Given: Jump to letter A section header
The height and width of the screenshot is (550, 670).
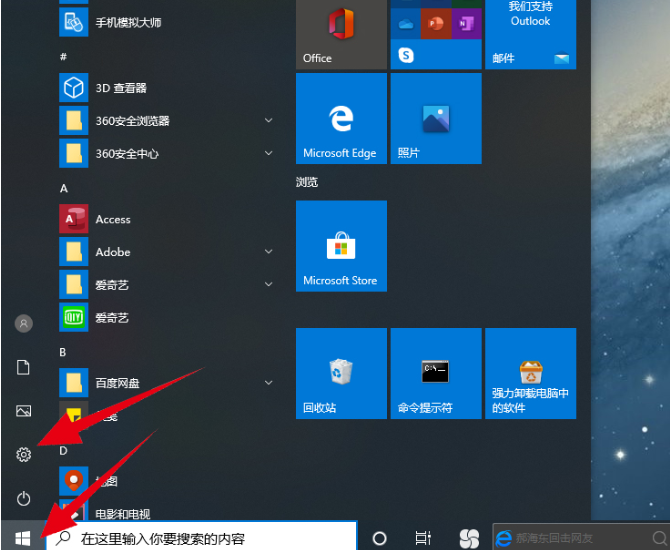Looking at the screenshot, I should [64, 188].
